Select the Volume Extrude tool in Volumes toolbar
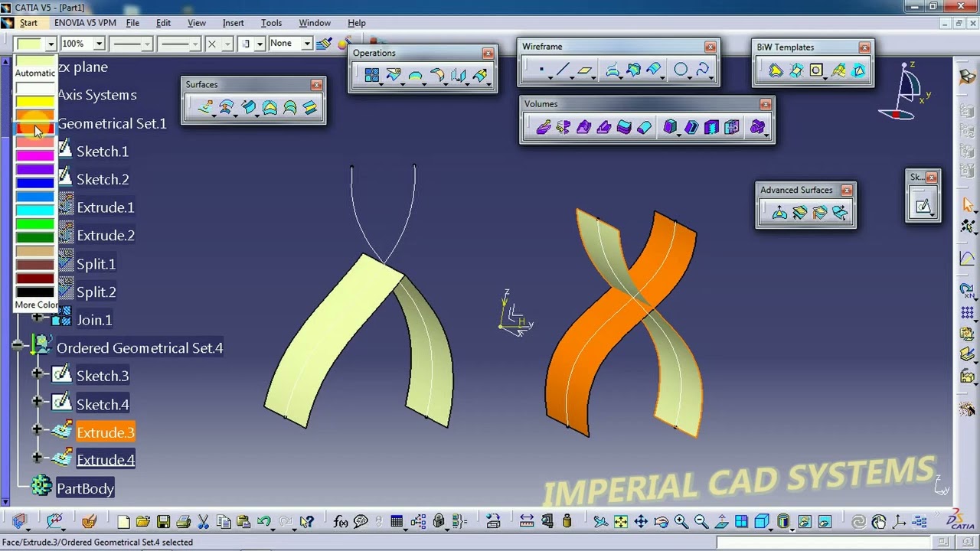 click(543, 127)
